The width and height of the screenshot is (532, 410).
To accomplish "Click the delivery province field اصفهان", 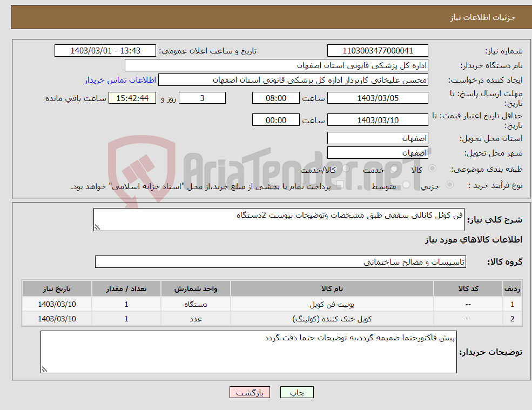I will pos(378,138).
